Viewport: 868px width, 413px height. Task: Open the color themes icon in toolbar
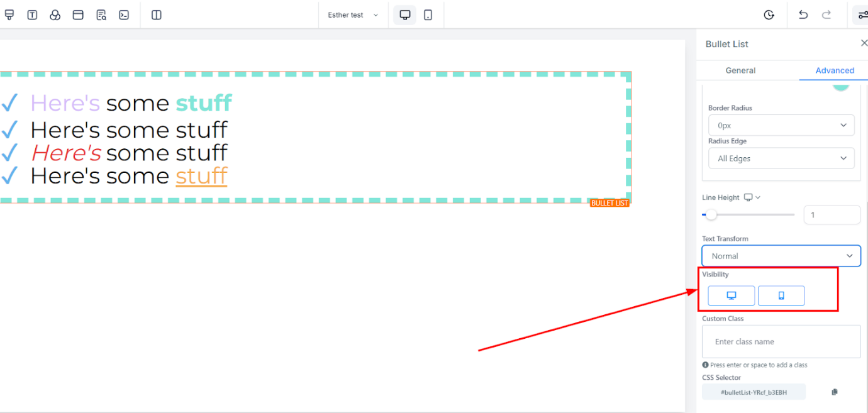click(55, 15)
